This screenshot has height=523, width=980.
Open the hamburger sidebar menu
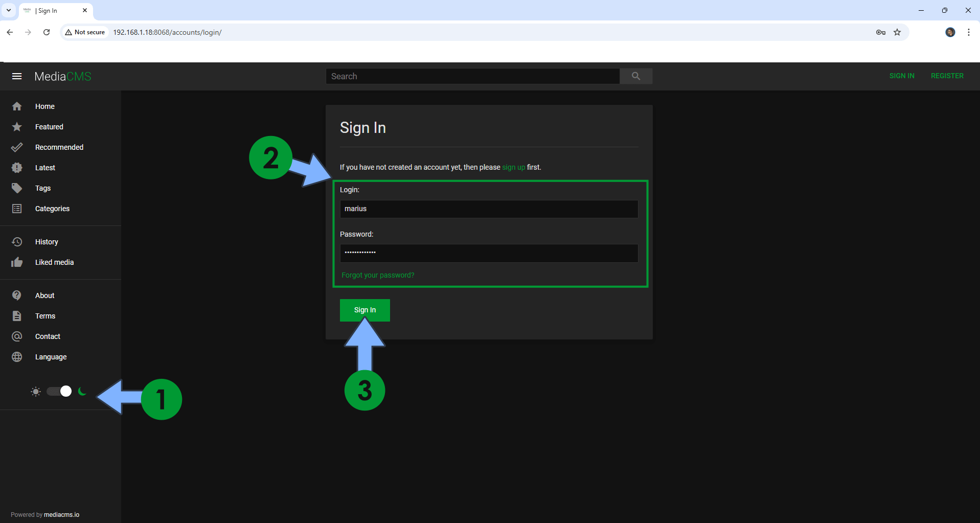tap(17, 76)
